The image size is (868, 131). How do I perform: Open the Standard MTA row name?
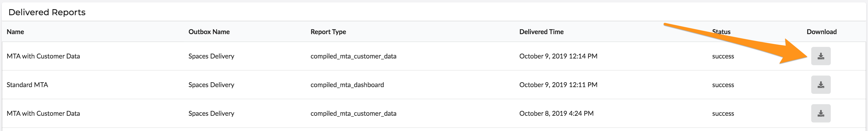(27, 84)
